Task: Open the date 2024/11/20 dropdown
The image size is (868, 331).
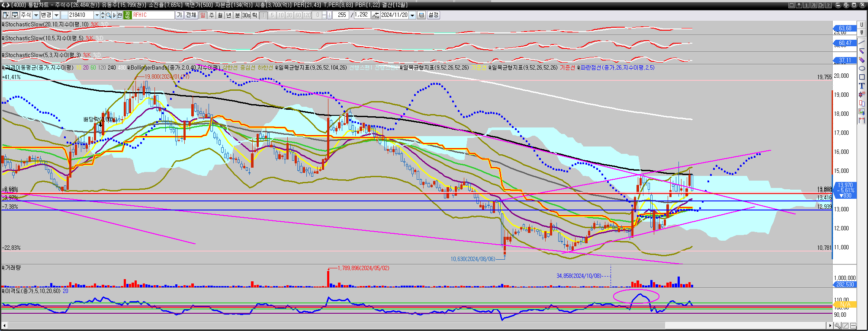Action: pyautogui.click(x=412, y=15)
